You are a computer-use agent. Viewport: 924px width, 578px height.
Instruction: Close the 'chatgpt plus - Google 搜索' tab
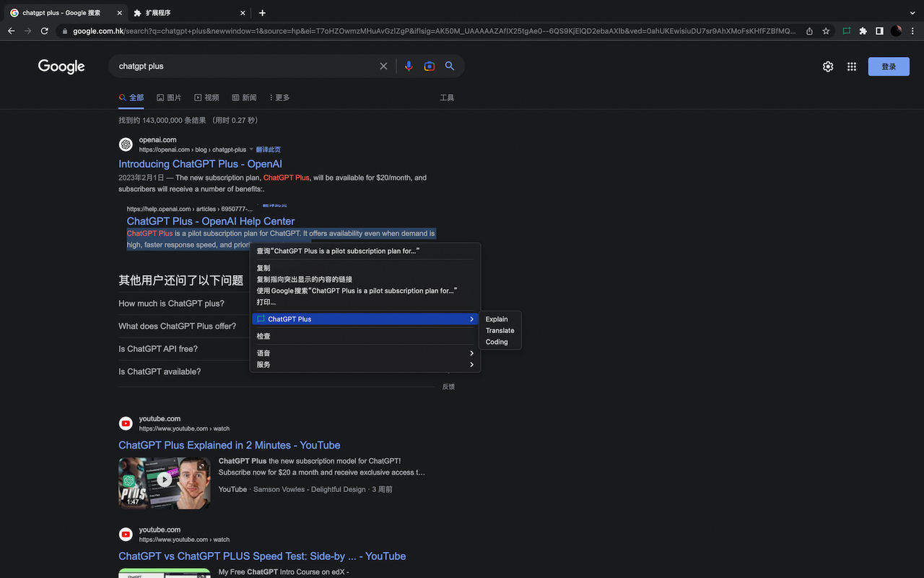[119, 13]
